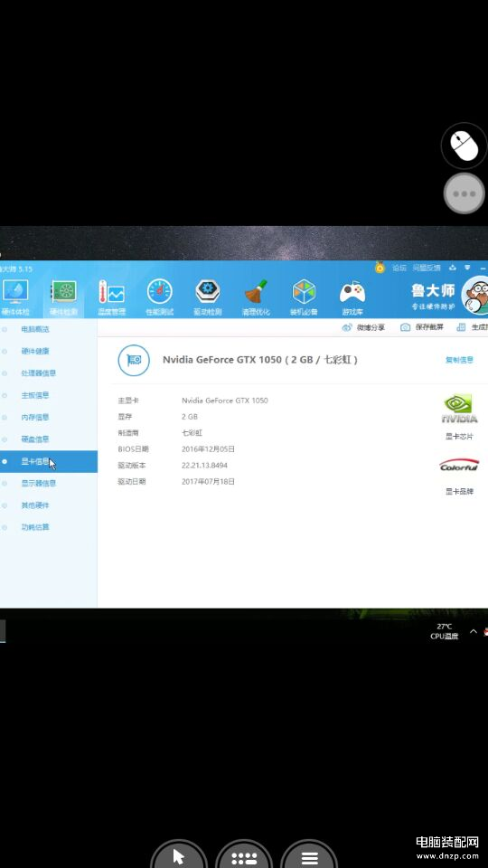488x868 pixels.
Task: Select 功耗估算 in the sidebar
Action: (x=35, y=527)
